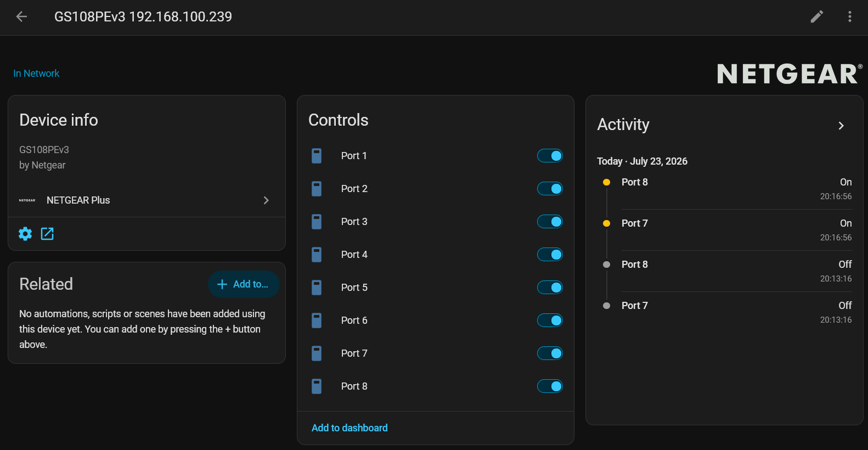Click the Port 7 label in Controls

[x=354, y=353]
